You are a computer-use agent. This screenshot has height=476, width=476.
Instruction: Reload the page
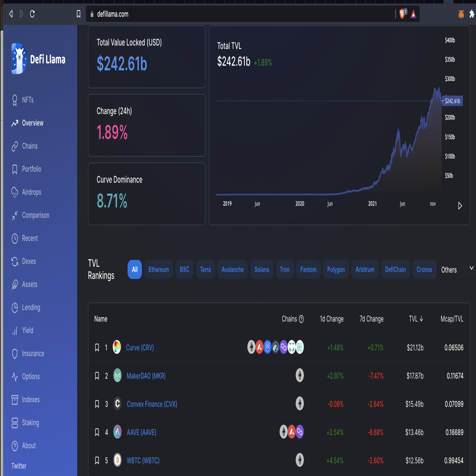[32, 14]
